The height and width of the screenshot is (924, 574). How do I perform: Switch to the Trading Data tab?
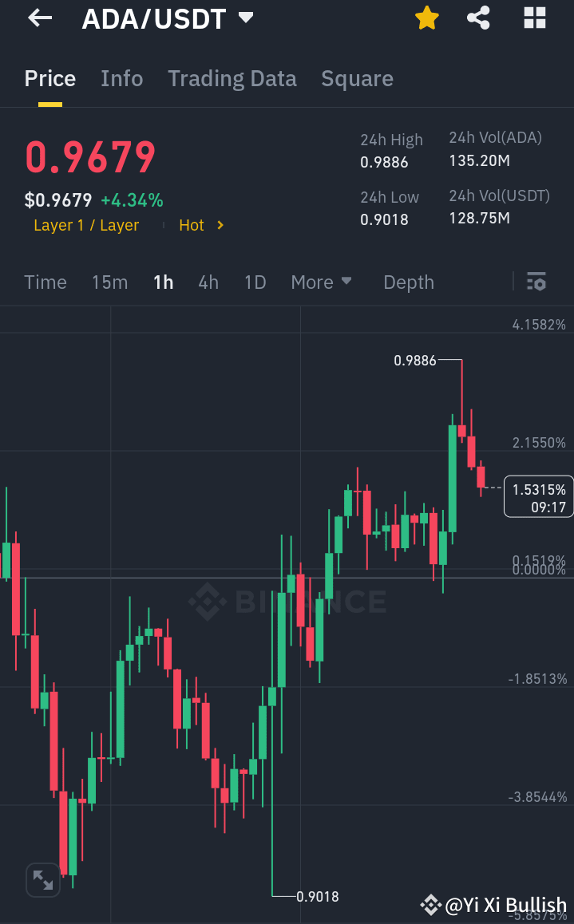(232, 78)
